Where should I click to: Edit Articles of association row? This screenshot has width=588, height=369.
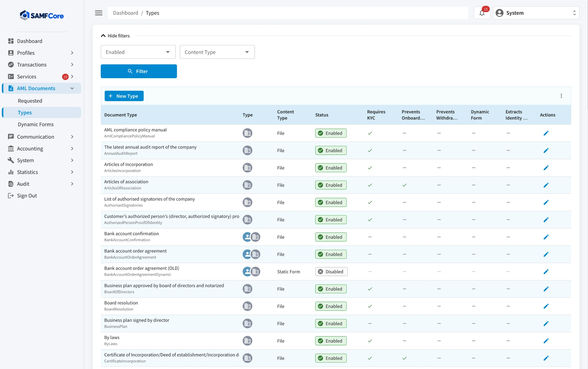546,185
